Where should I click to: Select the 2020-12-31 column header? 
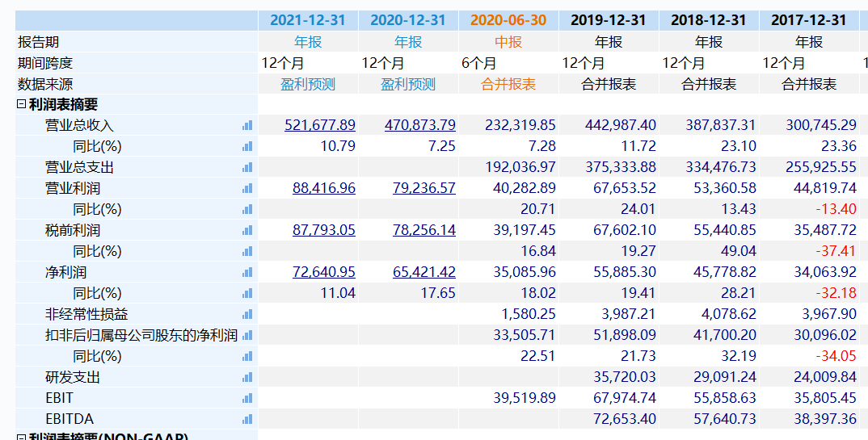coord(408,20)
